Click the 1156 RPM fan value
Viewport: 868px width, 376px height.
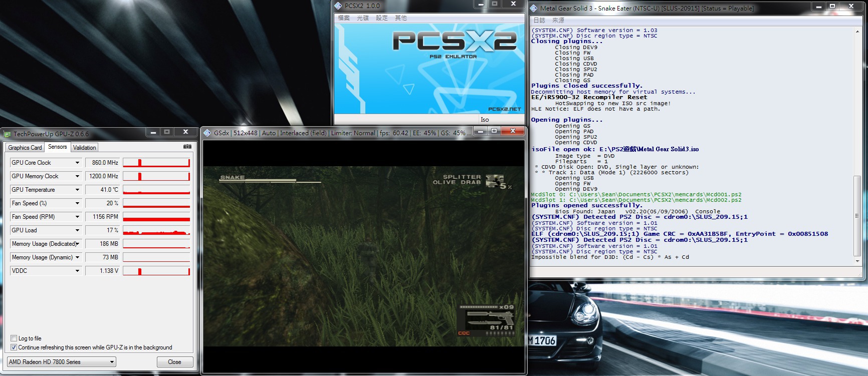[102, 217]
